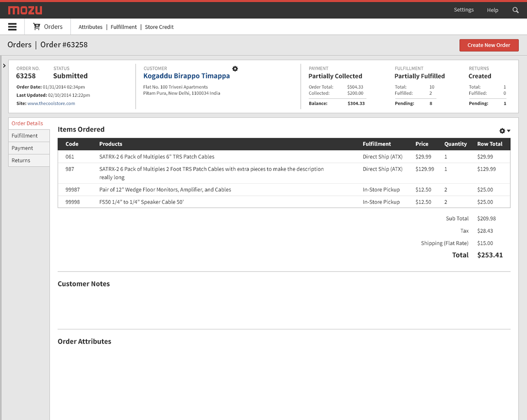The height and width of the screenshot is (420, 527).
Task: Open Help in the top bar
Action: click(x=493, y=10)
